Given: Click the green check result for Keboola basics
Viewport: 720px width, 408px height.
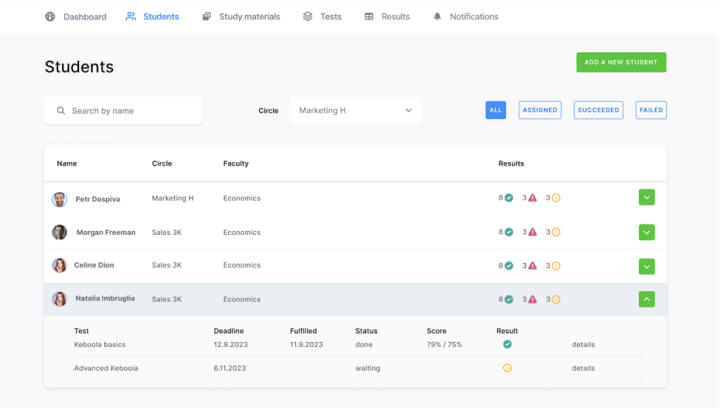Looking at the screenshot, I should [x=507, y=344].
